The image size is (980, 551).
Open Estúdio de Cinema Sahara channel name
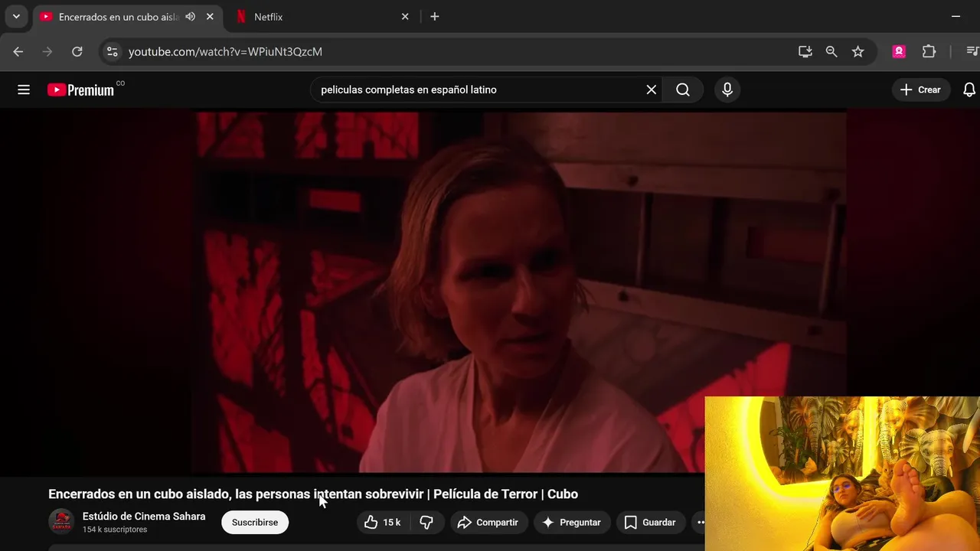coord(144,517)
